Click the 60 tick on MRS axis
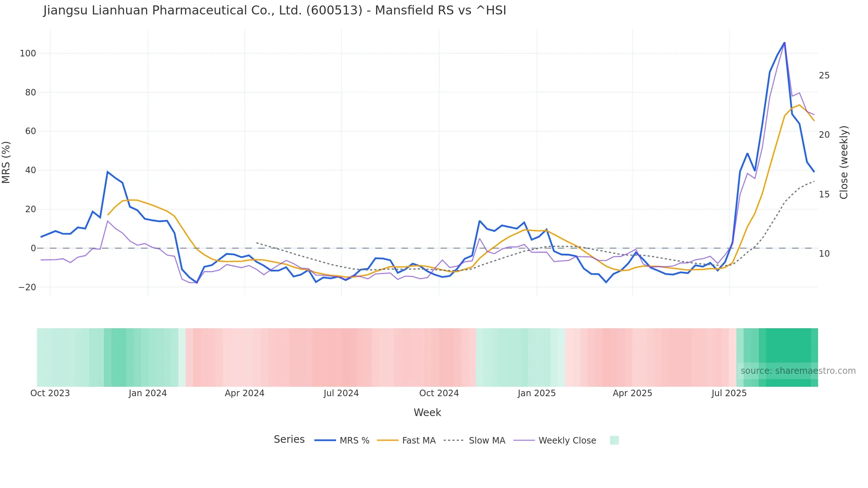The width and height of the screenshot is (868, 488). tap(30, 131)
